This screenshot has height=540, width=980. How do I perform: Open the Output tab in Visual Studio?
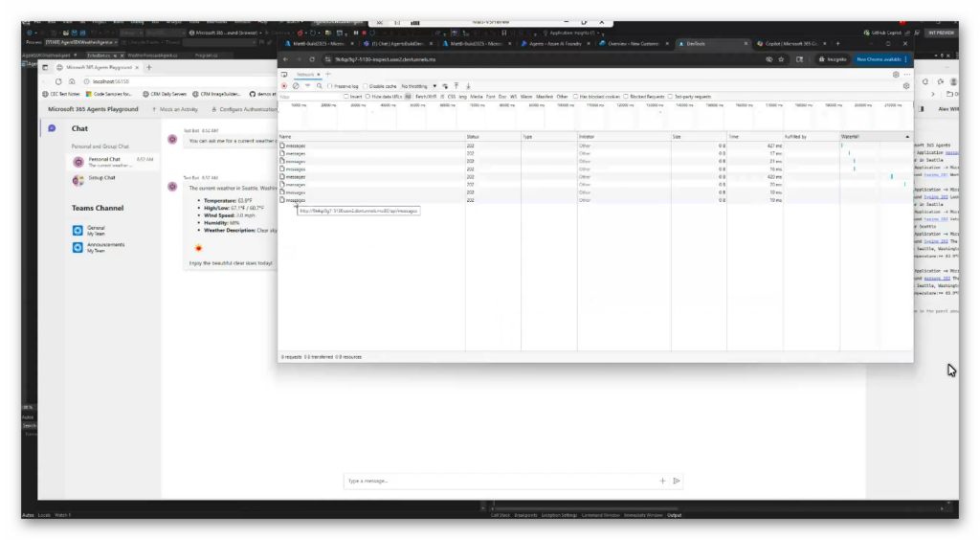coord(674,515)
